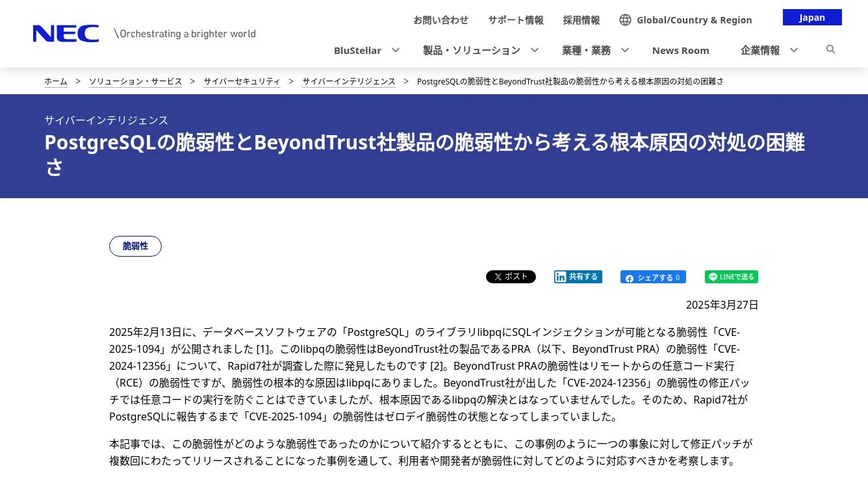This screenshot has height=499, width=868.
Task: Open the BluStellar menu item
Action: [357, 51]
